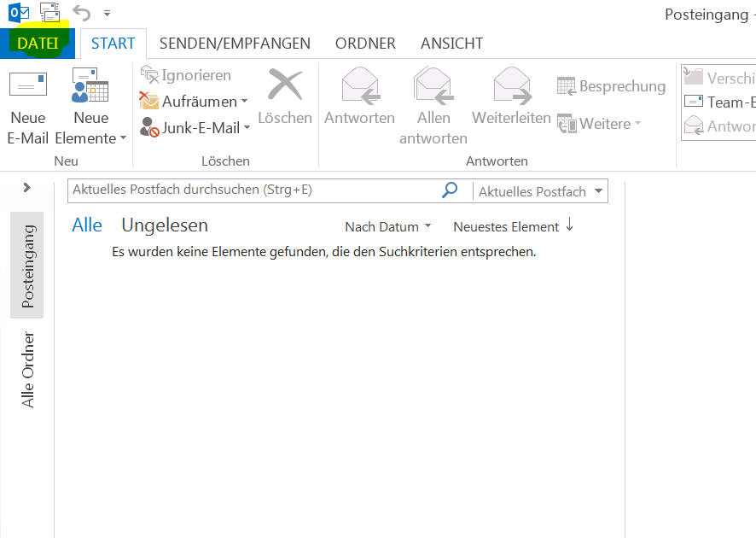This screenshot has width=756, height=538.
Task: Click the Posteingang button in sidebar
Action: (x=27, y=266)
